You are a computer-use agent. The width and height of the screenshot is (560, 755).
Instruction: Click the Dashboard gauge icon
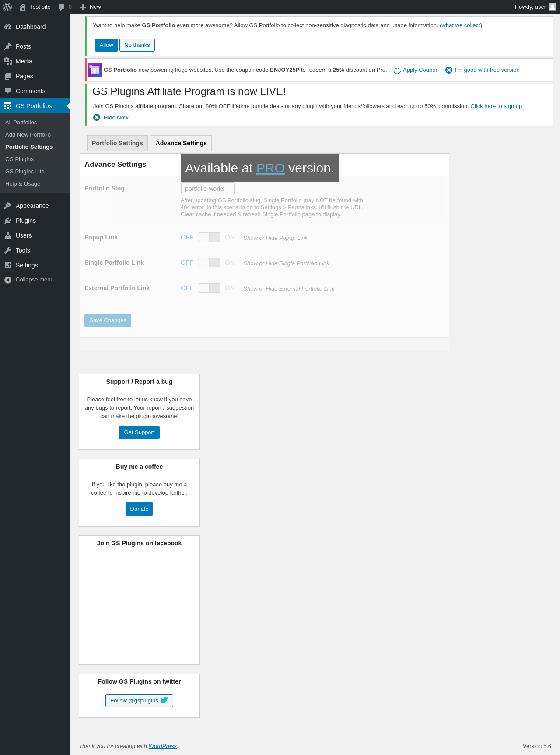8,27
